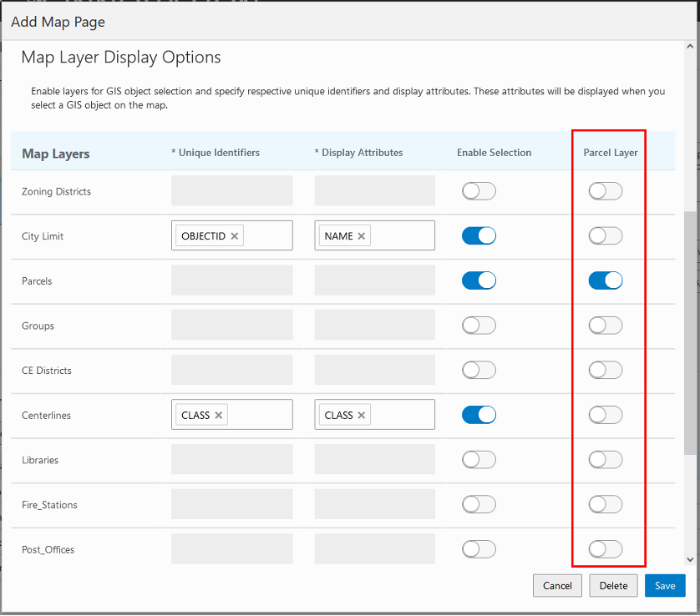Toggle Parcel Layer for Fire_Stations
Viewport: 700px width, 616px height.
coord(606,504)
